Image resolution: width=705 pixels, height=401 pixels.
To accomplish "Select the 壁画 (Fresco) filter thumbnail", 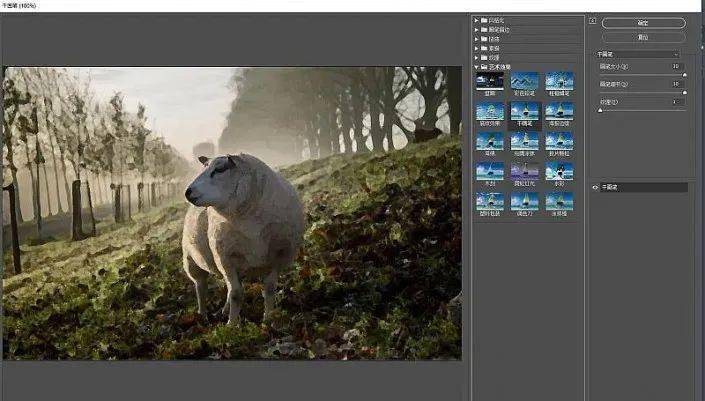I will tap(490, 84).
